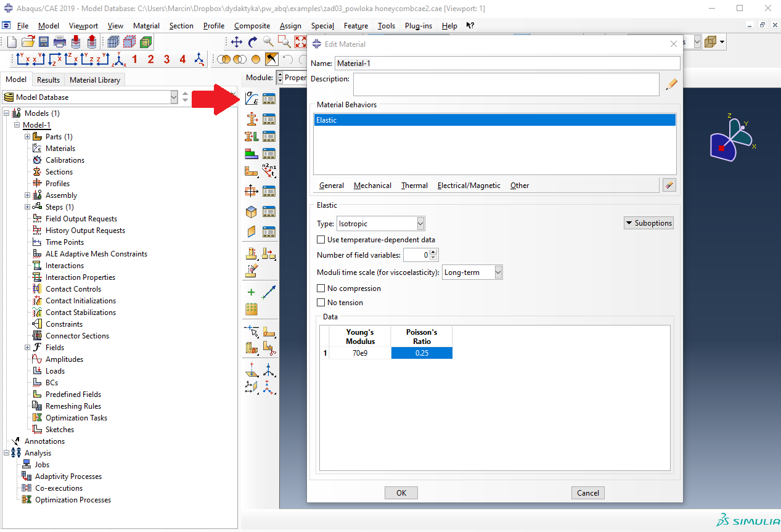This screenshot has width=781, height=532.
Task: Click the Save Model Database floppy icon
Action: [x=44, y=42]
